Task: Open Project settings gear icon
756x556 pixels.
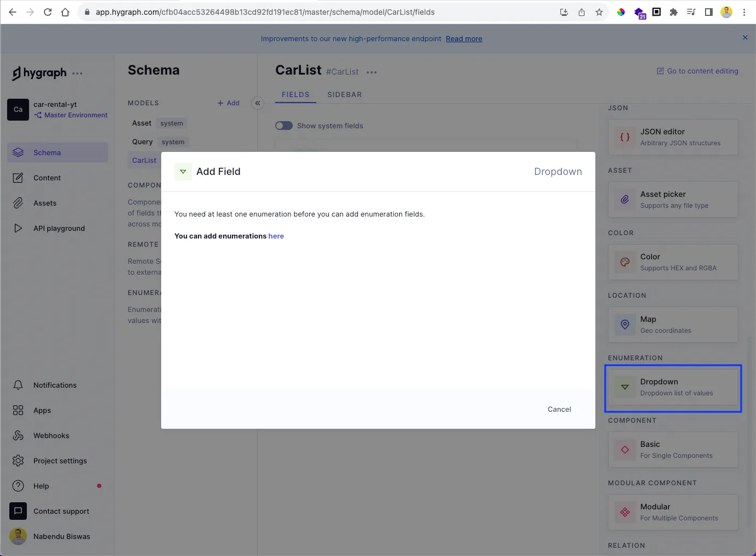Action: click(x=18, y=461)
